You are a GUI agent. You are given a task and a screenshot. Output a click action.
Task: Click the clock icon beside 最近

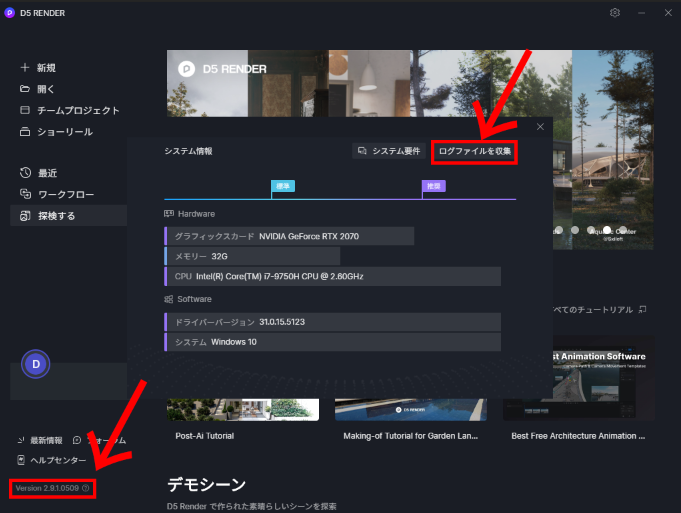point(25,172)
